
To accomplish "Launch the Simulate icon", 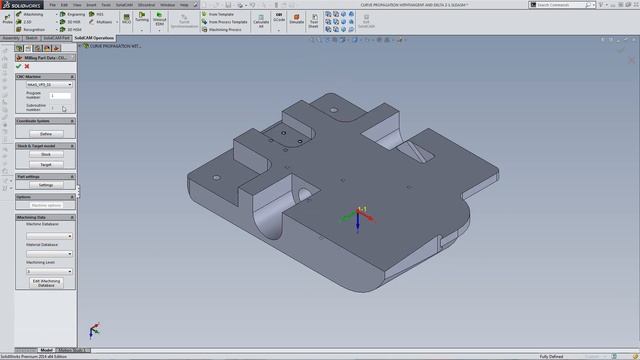I will click(297, 19).
